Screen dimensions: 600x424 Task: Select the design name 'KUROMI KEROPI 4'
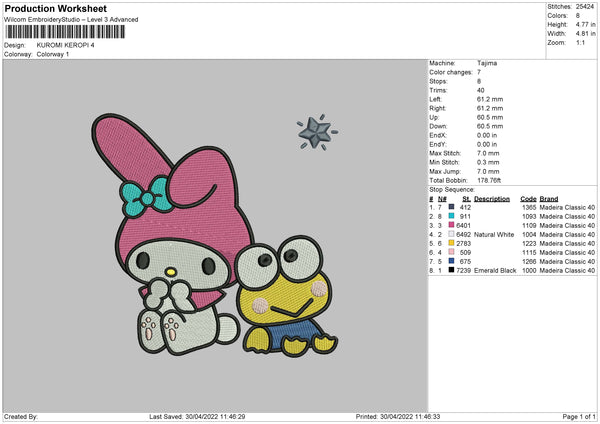[x=65, y=45]
